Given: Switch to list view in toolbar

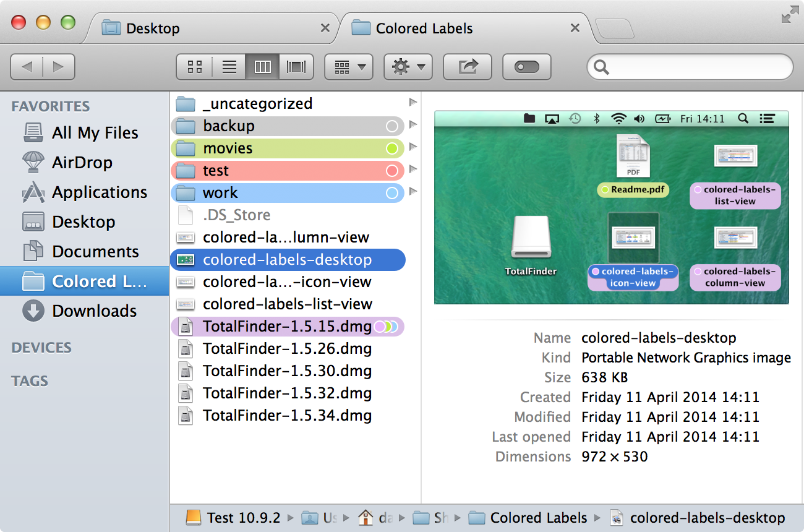Looking at the screenshot, I should coord(229,67).
